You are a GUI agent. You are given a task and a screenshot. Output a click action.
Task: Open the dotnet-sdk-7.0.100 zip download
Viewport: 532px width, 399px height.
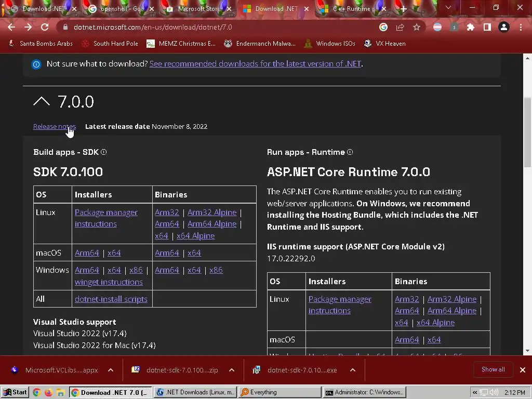(x=176, y=370)
